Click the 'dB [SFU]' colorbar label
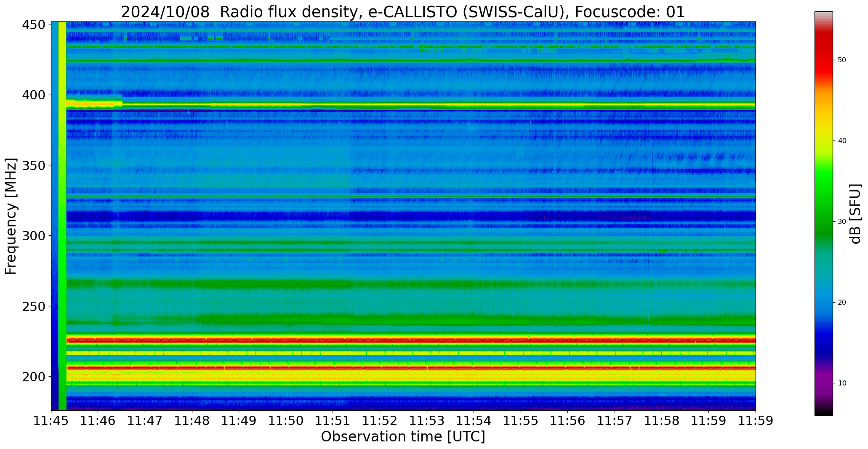Image resolution: width=868 pixels, height=449 pixels. 855,213
